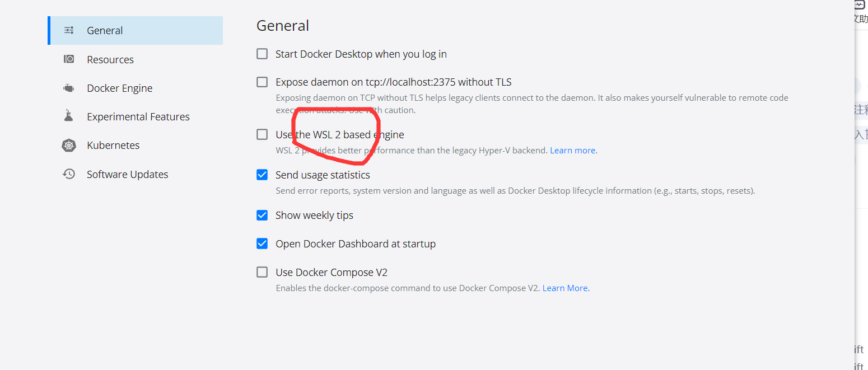Enable the Use WSL 2 based engine checkbox
Screen dimensions: 868x370
click(262, 134)
